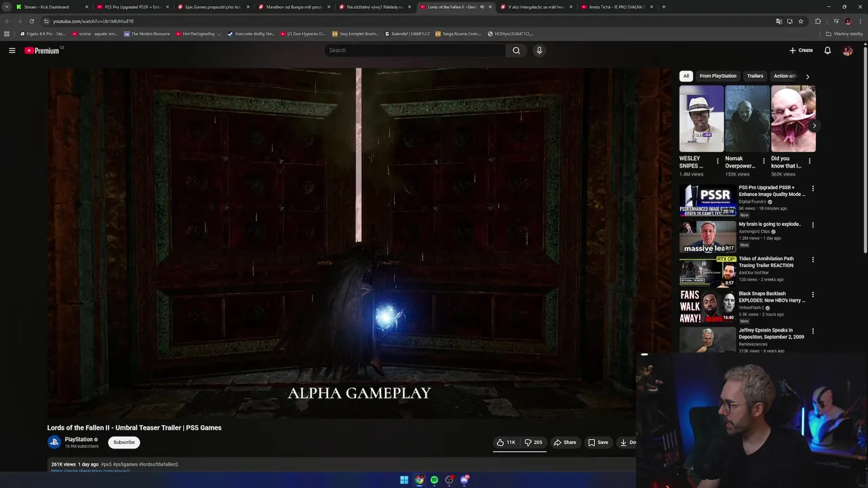Viewport: 868px width, 488px height.
Task: Select the Action-adventure filter chip
Action: (785, 76)
